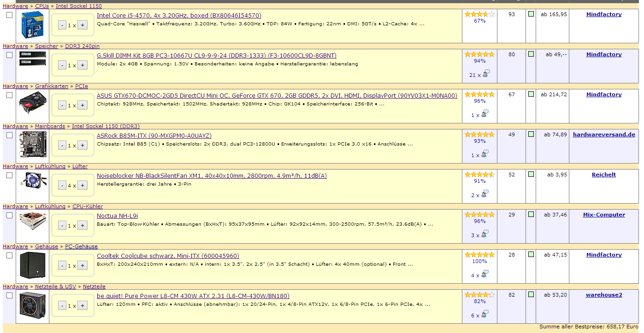Viewport: 644px width, 333px height.
Task: Visit Mix-Computer vendor link
Action: [x=604, y=215]
